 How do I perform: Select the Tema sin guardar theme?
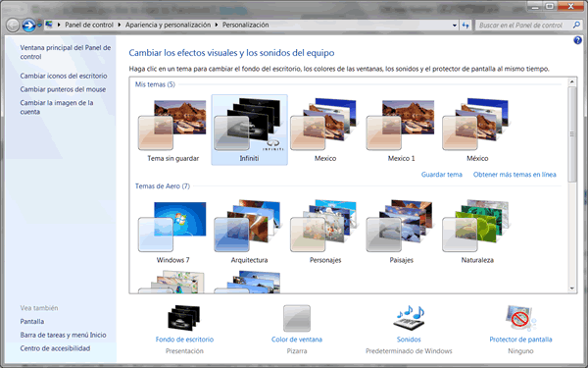172,130
